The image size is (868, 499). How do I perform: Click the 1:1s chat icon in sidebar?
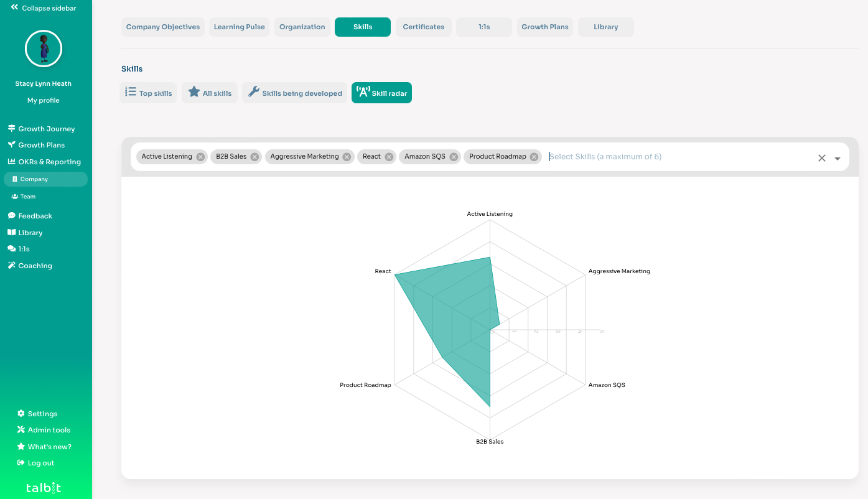(x=11, y=249)
